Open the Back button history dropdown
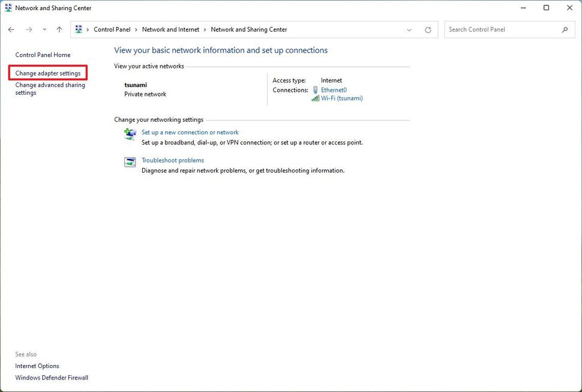582x392 pixels. coord(44,29)
